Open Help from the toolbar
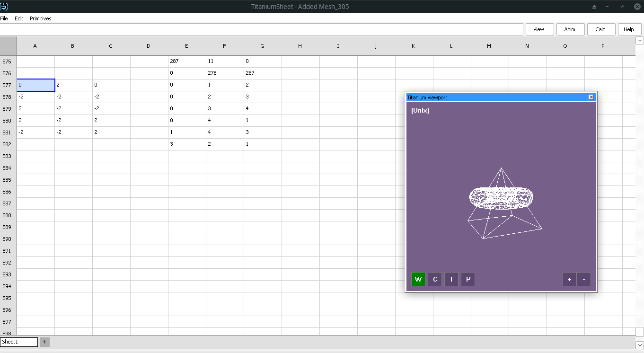644x353 pixels. coord(629,29)
